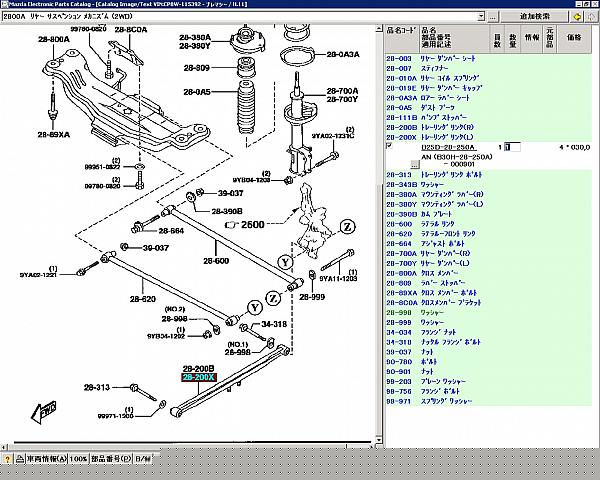Screen dimensions: 600x480
Task: Open the 2800A section dropdown arrow
Action: (x=481, y=16)
